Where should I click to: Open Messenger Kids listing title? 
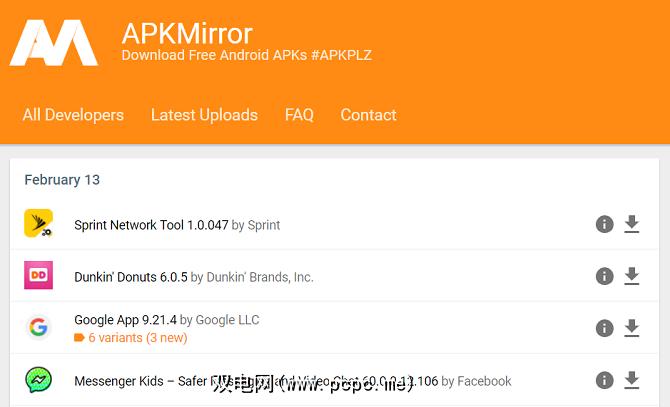256,381
